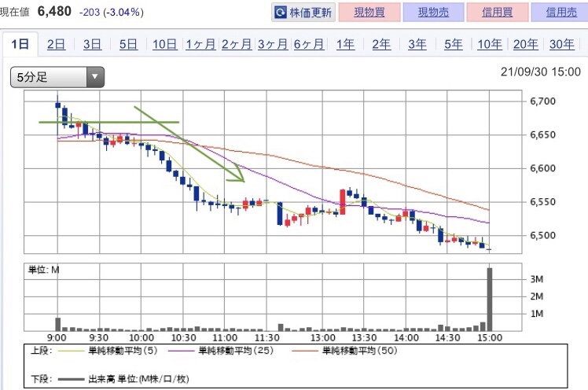
Task: Switch to the 10日 chart range
Action: coord(164,44)
